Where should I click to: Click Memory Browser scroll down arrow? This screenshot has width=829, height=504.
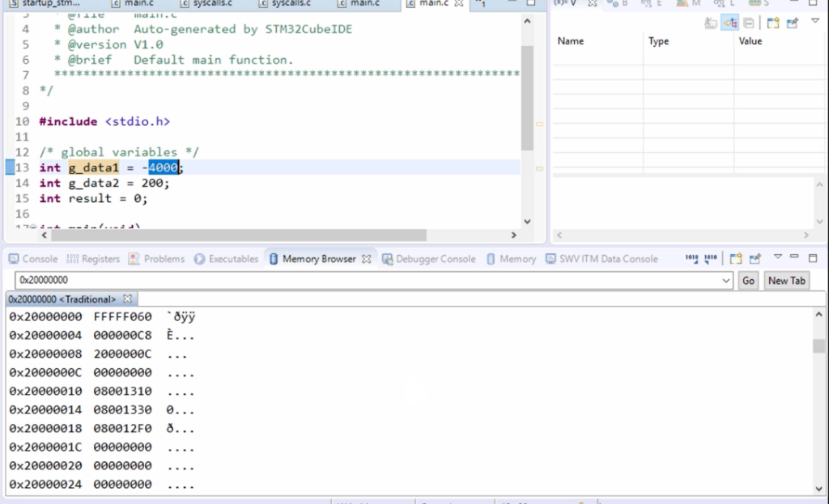click(x=819, y=489)
